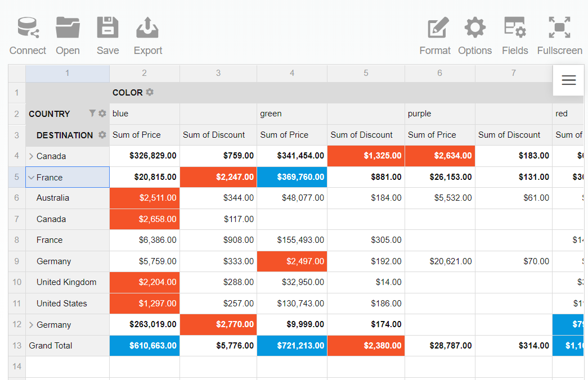
Task: Open the Format cells tool
Action: click(437, 28)
